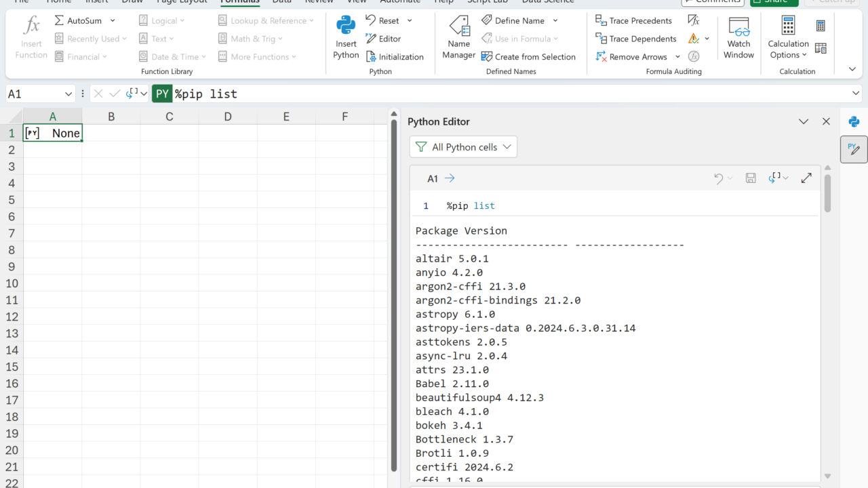Viewport: 868px width, 488px height.
Task: Select column B header
Action: [x=111, y=117]
